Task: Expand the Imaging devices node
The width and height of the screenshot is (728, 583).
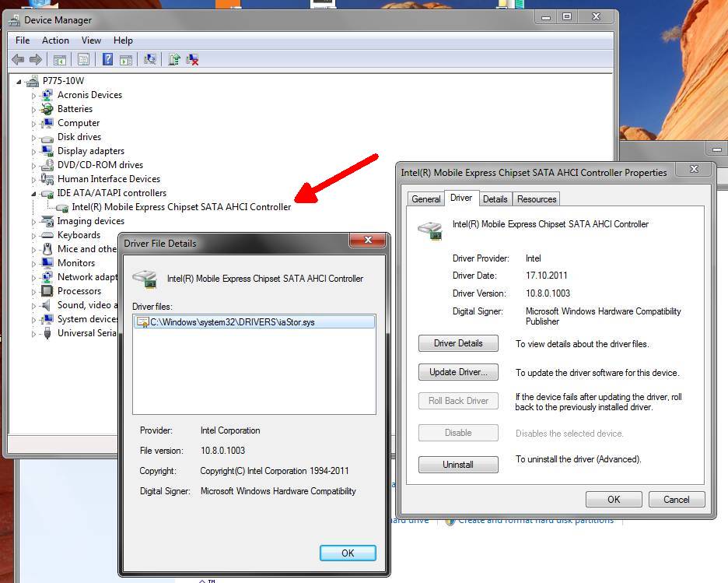Action: [x=33, y=222]
